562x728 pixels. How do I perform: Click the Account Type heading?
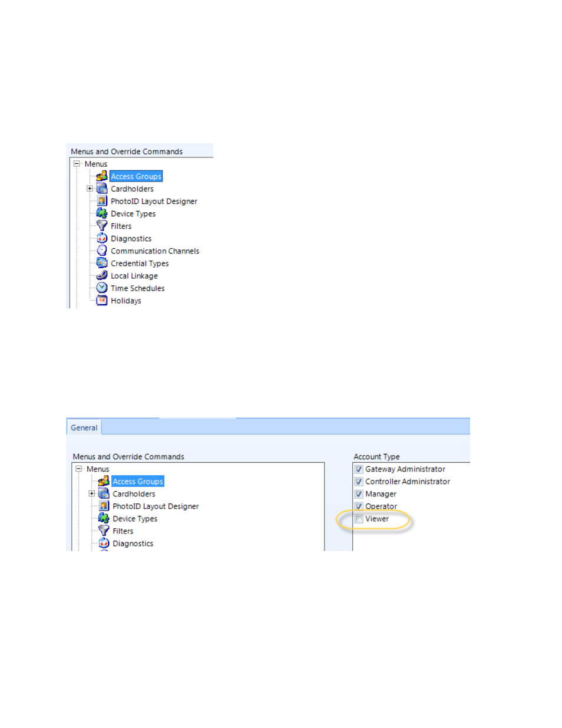[x=376, y=456]
